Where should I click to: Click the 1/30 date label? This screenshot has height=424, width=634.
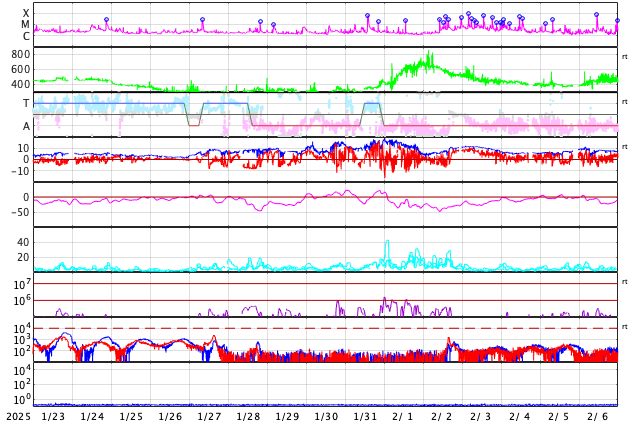pos(326,417)
